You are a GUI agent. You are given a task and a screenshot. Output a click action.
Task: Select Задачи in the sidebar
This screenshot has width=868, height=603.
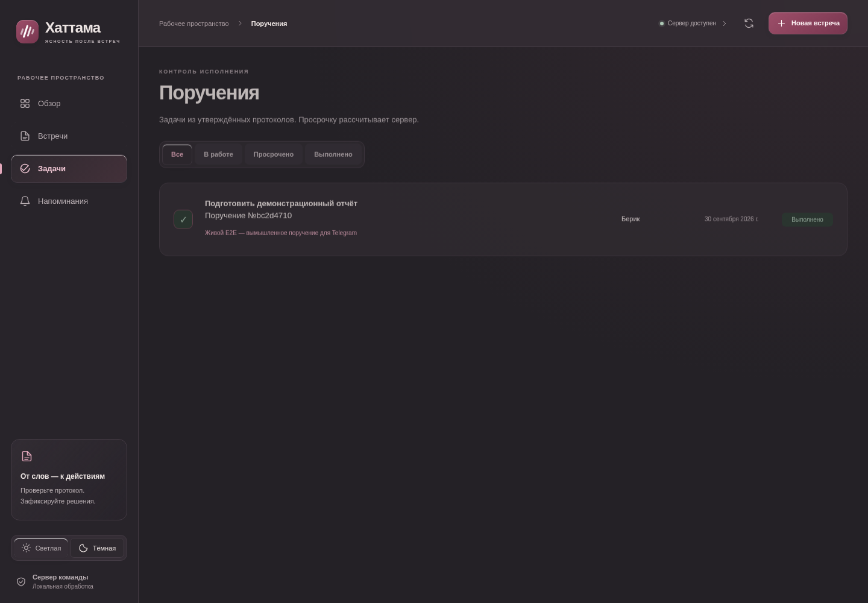point(69,169)
